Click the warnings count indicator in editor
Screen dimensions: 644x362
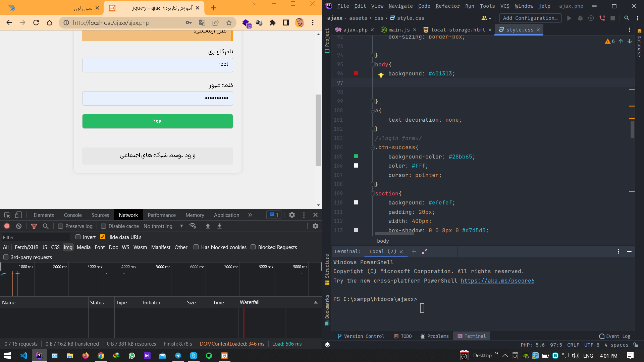click(610, 41)
